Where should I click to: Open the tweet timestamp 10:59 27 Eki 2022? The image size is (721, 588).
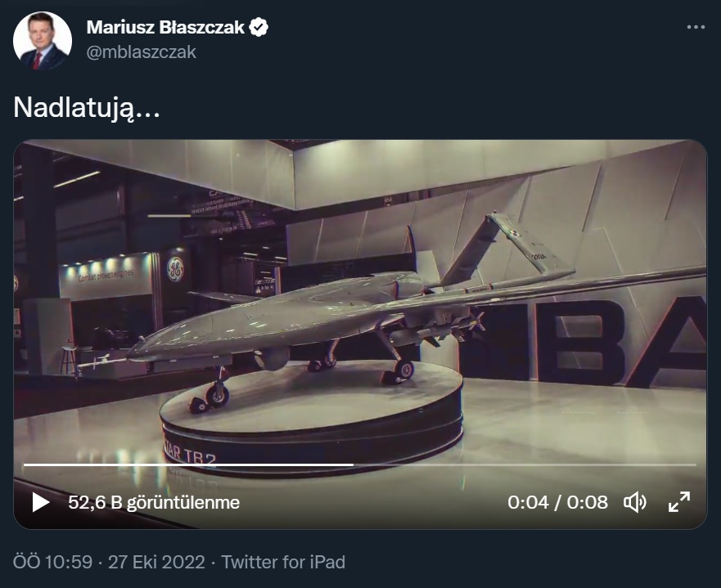click(109, 562)
